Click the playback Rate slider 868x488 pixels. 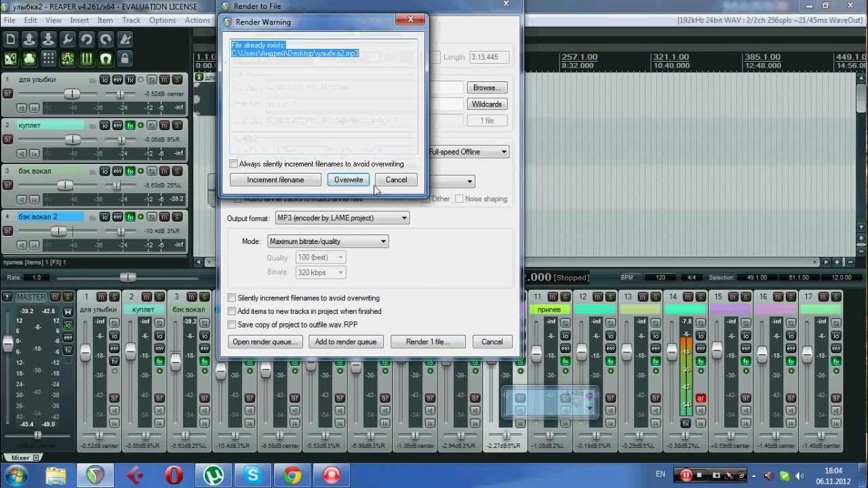[x=127, y=277]
